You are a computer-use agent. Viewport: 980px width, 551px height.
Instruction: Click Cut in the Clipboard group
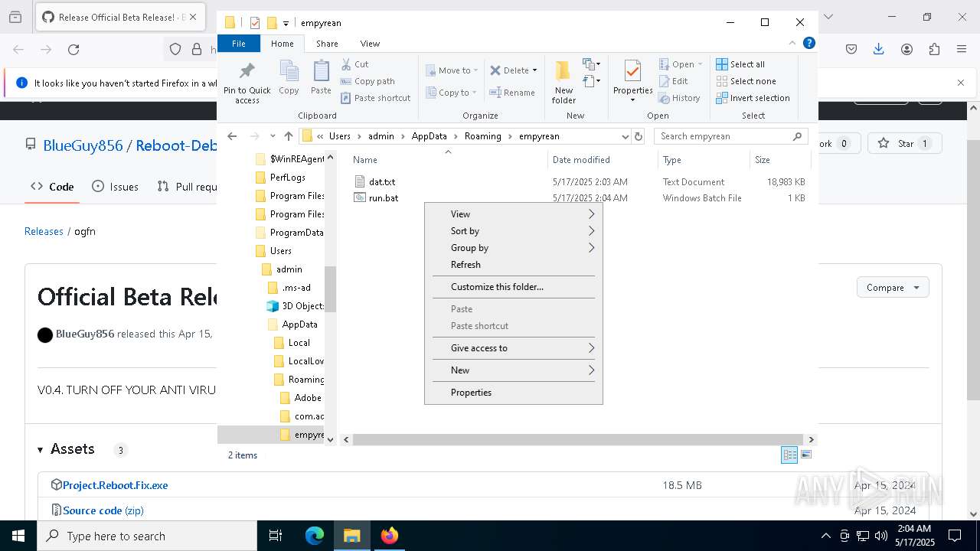pos(355,64)
